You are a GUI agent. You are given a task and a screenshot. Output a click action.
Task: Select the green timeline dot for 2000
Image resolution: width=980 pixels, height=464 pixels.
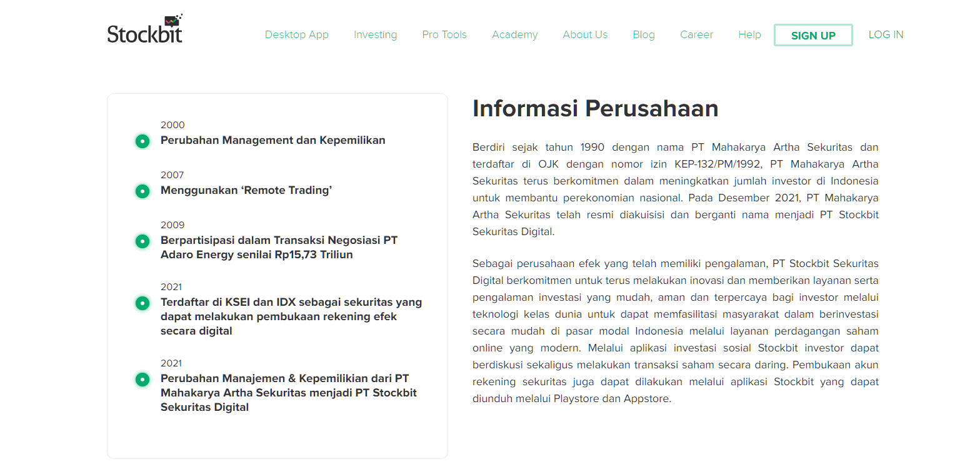click(x=142, y=141)
